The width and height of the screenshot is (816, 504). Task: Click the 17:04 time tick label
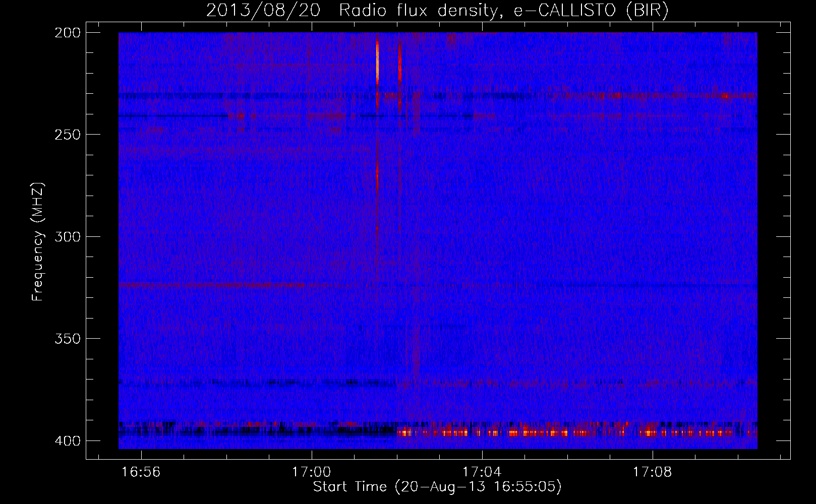tap(482, 472)
